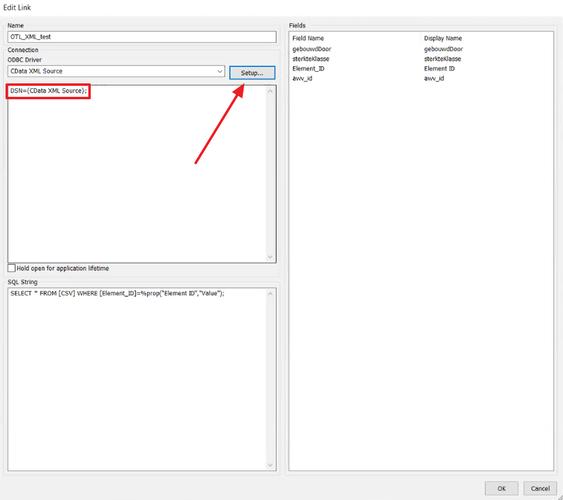Image resolution: width=563 pixels, height=500 pixels.
Task: Enable Hold open for application lifetime checkbox
Action: (11, 268)
